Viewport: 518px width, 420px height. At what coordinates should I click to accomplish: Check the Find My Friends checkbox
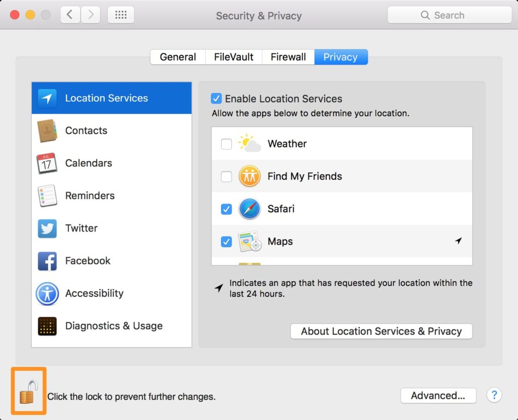[226, 176]
